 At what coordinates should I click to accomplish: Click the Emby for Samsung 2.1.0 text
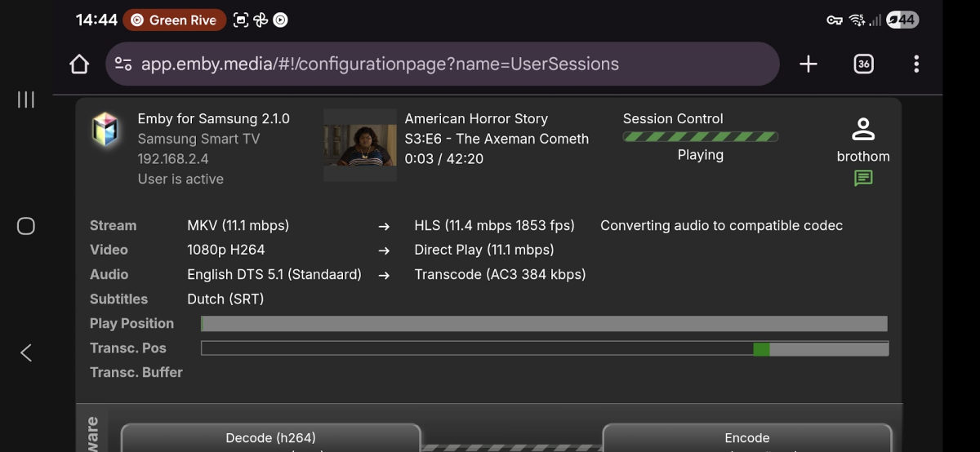pyautogui.click(x=214, y=119)
